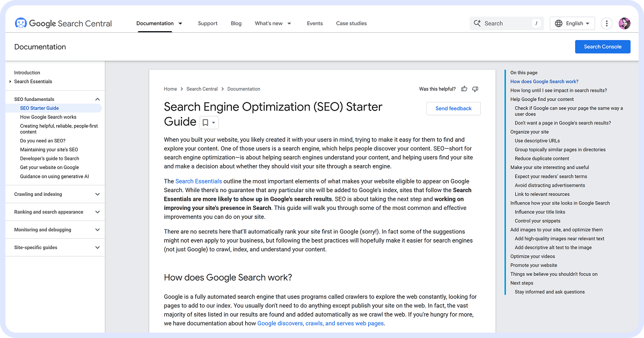Click the Search Console button
644x338 pixels.
603,47
